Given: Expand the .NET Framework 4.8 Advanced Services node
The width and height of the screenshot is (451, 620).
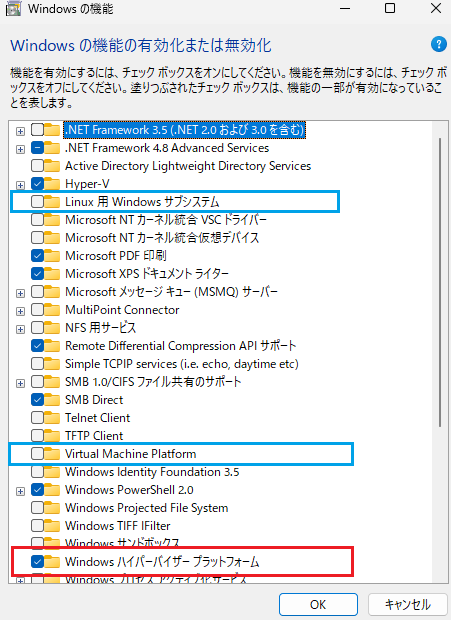Looking at the screenshot, I should pyautogui.click(x=20, y=149).
